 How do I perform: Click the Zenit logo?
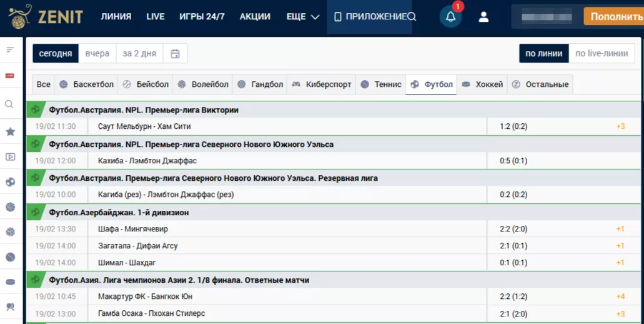click(x=46, y=17)
